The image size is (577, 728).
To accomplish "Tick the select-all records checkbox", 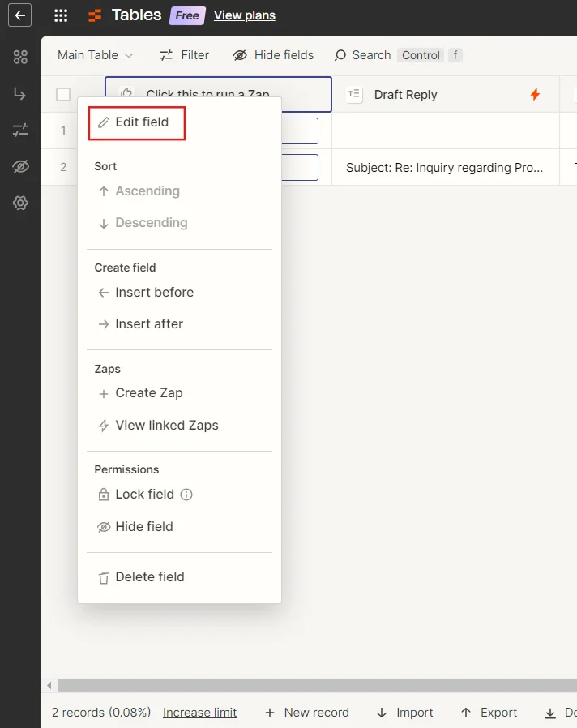I will [63, 94].
